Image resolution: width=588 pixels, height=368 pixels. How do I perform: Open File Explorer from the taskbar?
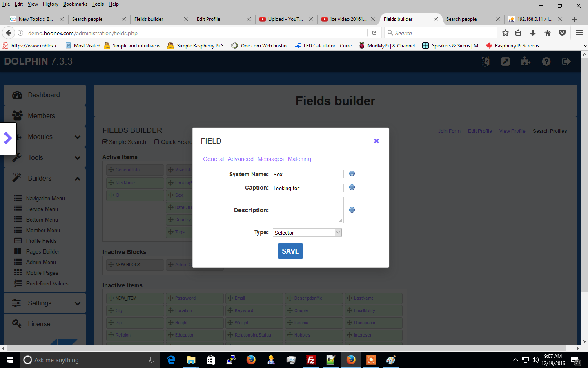click(191, 360)
